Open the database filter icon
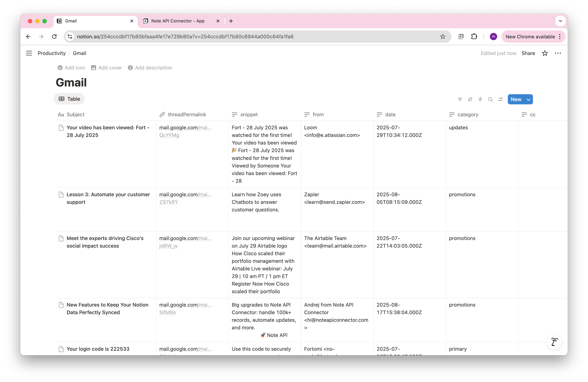Screen dimensions: 588x382 click(460, 99)
